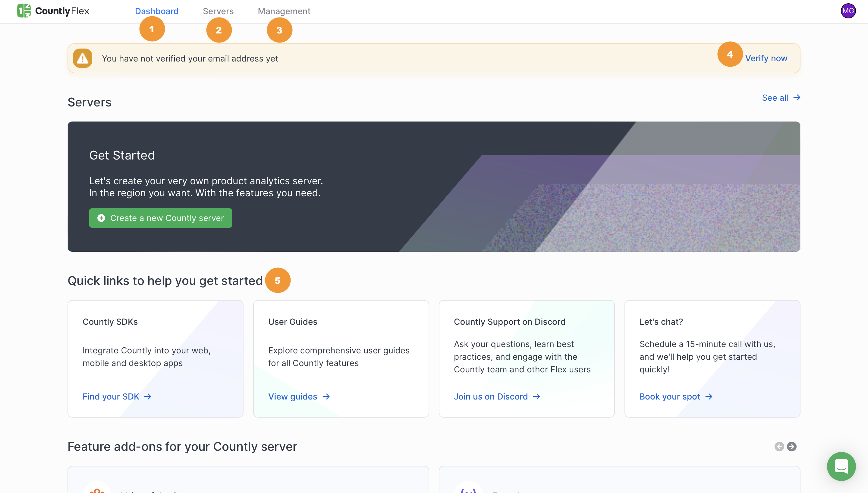Viewport: 868px width, 493px height.
Task: Go to previous add-ons carousel slide
Action: (x=779, y=447)
